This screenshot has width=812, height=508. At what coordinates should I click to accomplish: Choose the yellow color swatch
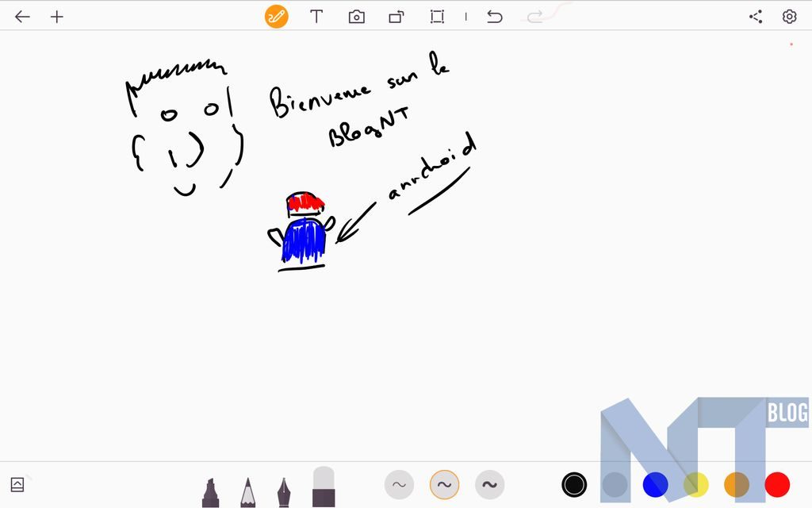(696, 485)
